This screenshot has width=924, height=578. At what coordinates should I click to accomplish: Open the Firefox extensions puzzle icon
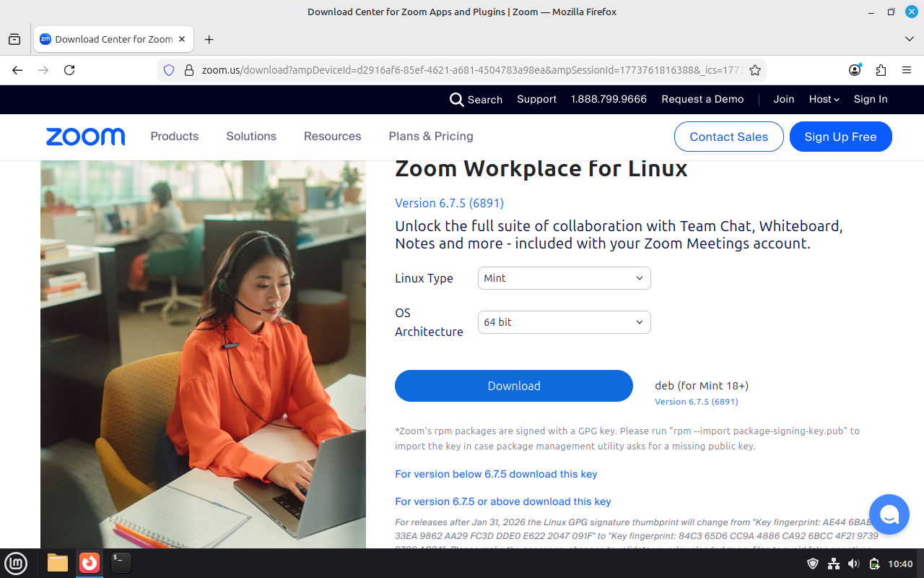(x=881, y=70)
